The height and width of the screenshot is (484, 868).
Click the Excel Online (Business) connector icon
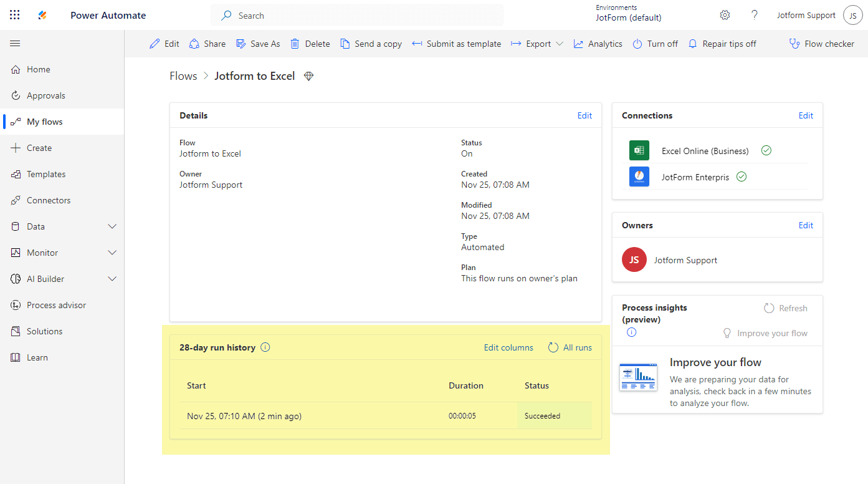point(639,150)
